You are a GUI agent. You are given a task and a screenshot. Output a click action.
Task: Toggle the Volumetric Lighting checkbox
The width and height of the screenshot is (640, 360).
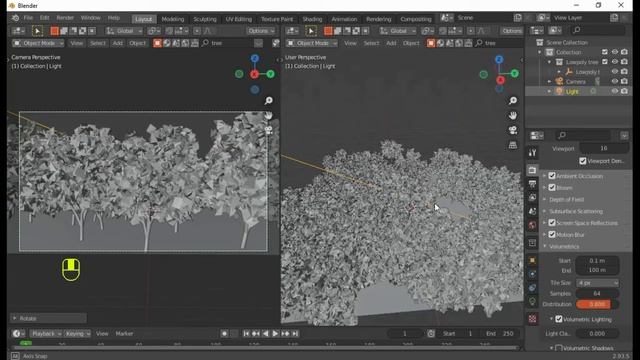(559, 319)
